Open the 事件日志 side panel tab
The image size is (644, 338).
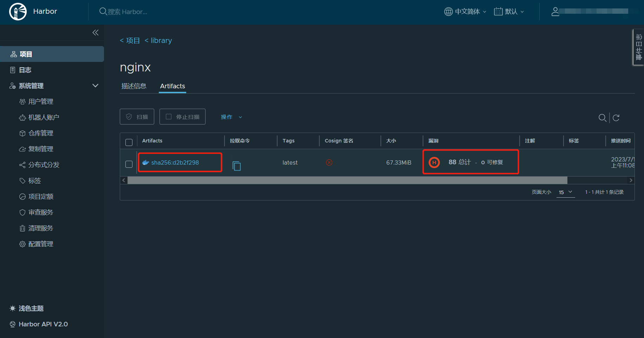[x=639, y=47]
